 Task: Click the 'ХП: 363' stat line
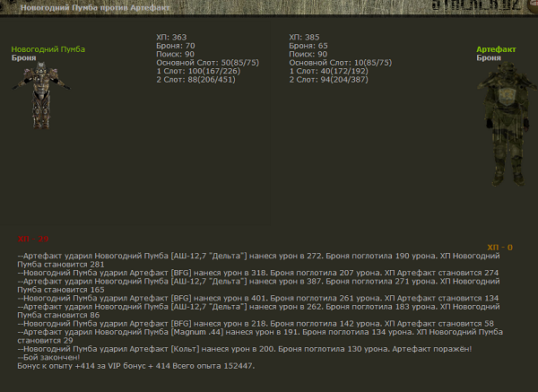coord(171,37)
